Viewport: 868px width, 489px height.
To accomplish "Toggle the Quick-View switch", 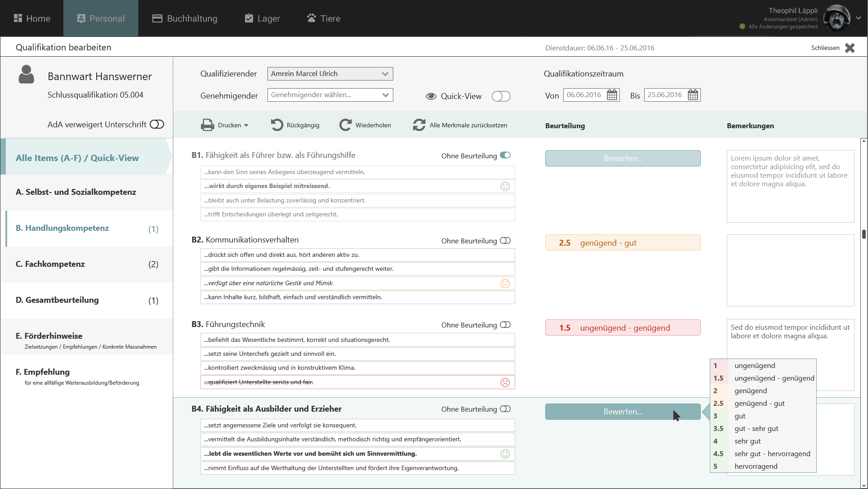I will [x=501, y=96].
